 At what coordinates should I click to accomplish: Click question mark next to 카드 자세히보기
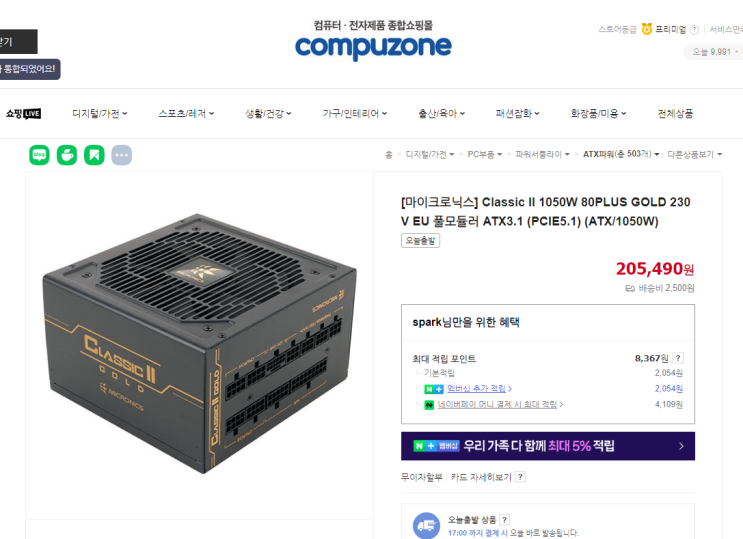point(520,477)
